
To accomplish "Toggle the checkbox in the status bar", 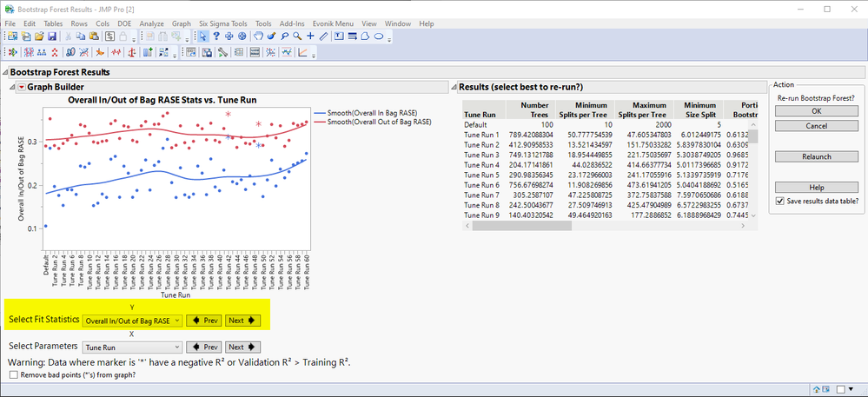I will coord(841,390).
